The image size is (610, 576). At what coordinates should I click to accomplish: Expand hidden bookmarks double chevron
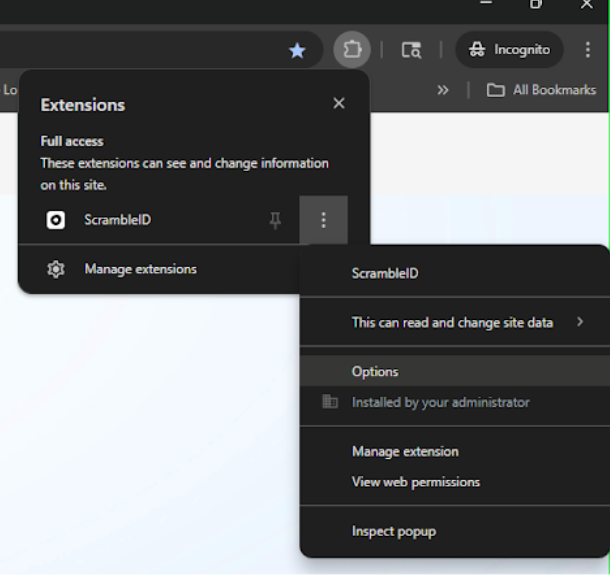[442, 90]
